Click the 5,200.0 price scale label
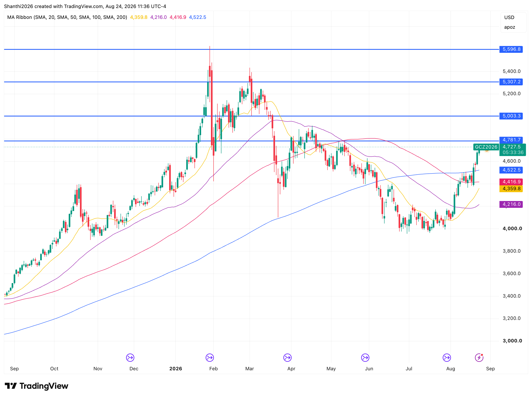Viewport: 532px width, 398px height. click(512, 94)
